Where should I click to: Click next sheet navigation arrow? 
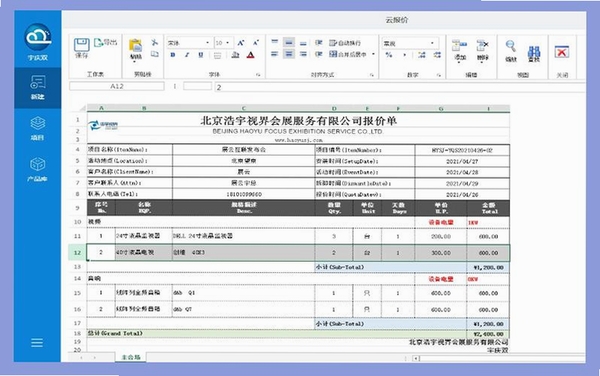[x=95, y=358]
